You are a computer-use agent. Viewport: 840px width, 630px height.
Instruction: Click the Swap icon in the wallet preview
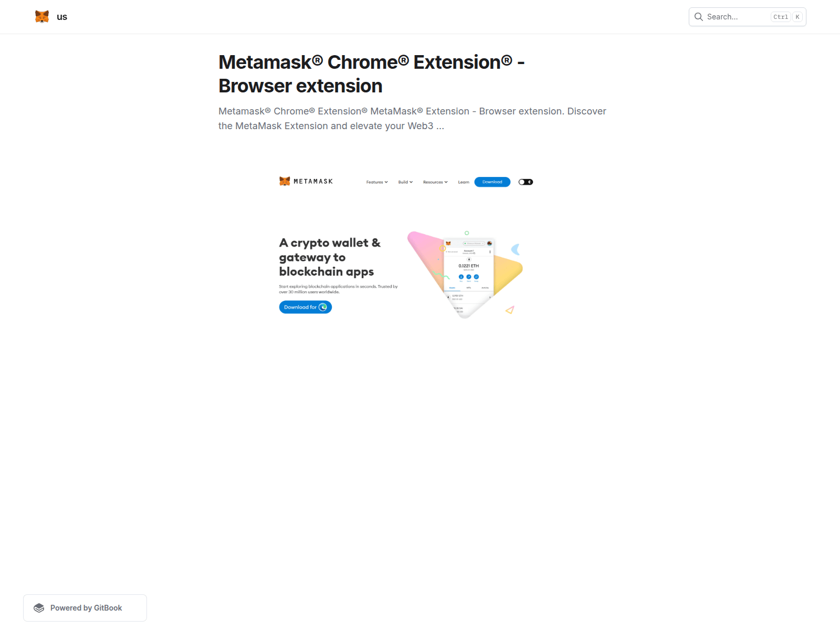476,277
